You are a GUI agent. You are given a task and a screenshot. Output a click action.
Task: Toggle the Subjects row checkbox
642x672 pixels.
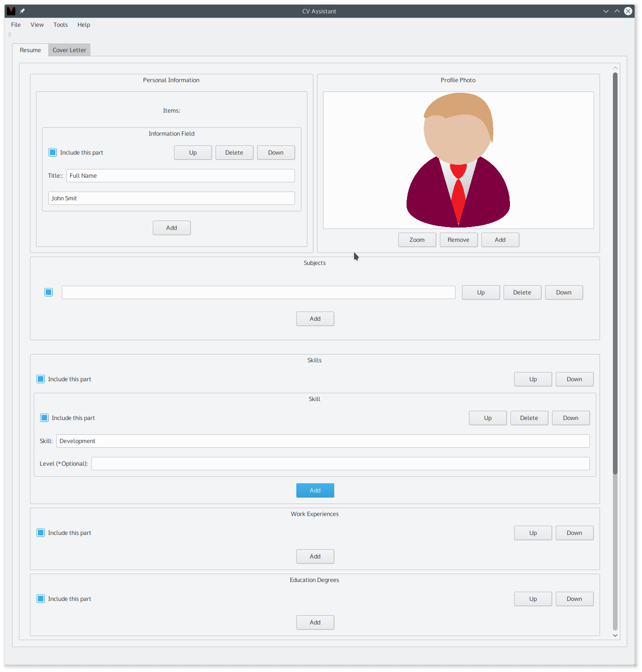(x=48, y=292)
